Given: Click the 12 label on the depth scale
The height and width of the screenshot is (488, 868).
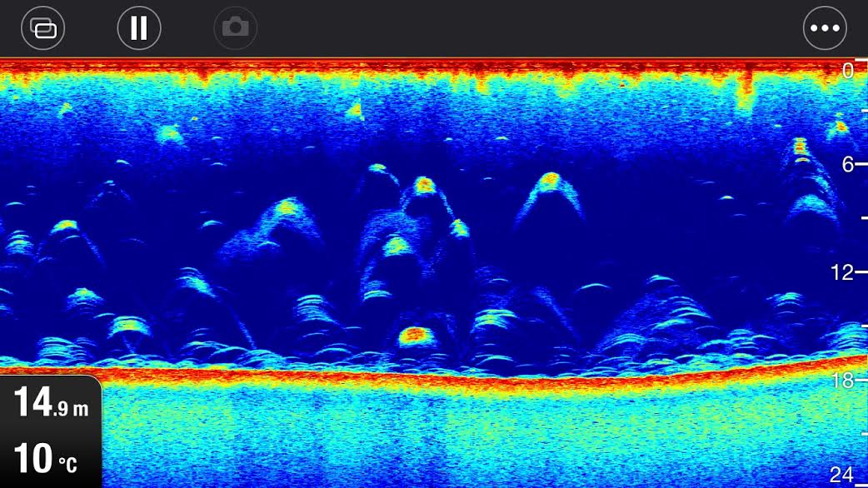Looking at the screenshot, I should coord(845,272).
